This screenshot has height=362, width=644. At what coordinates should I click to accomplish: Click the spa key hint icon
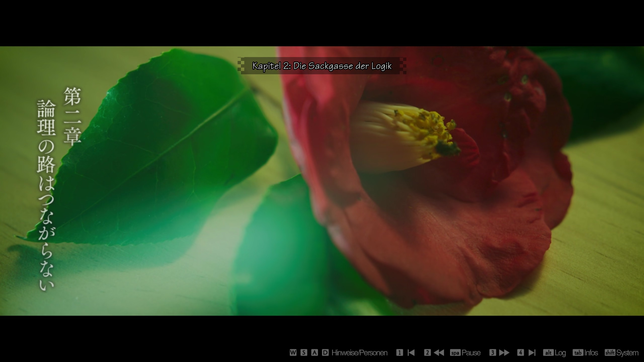point(455,353)
